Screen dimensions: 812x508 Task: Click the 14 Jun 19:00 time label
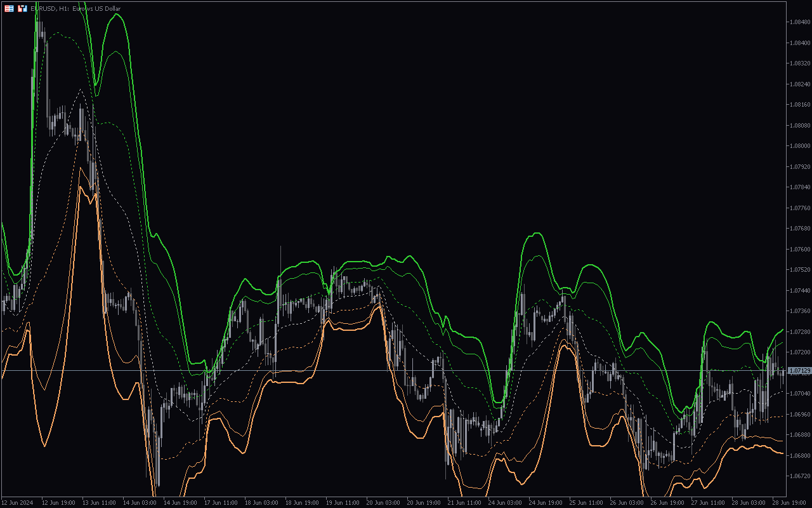(x=180, y=502)
